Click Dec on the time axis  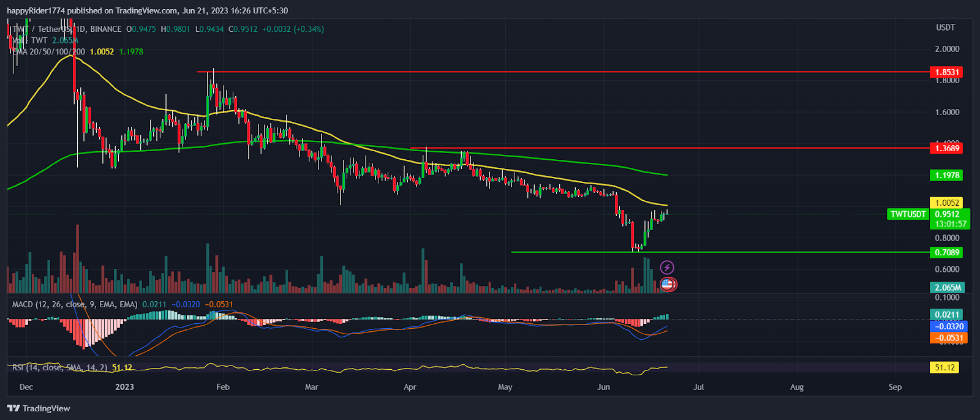pyautogui.click(x=26, y=387)
